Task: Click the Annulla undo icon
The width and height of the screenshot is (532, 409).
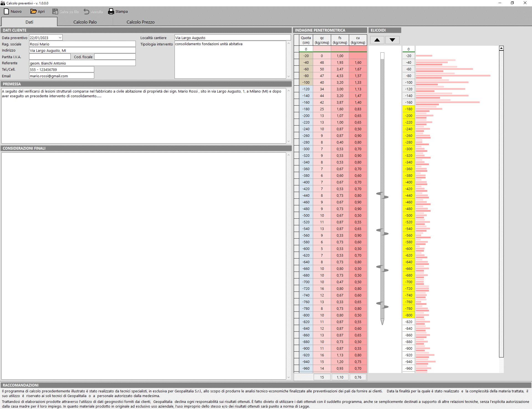Action: (x=86, y=11)
